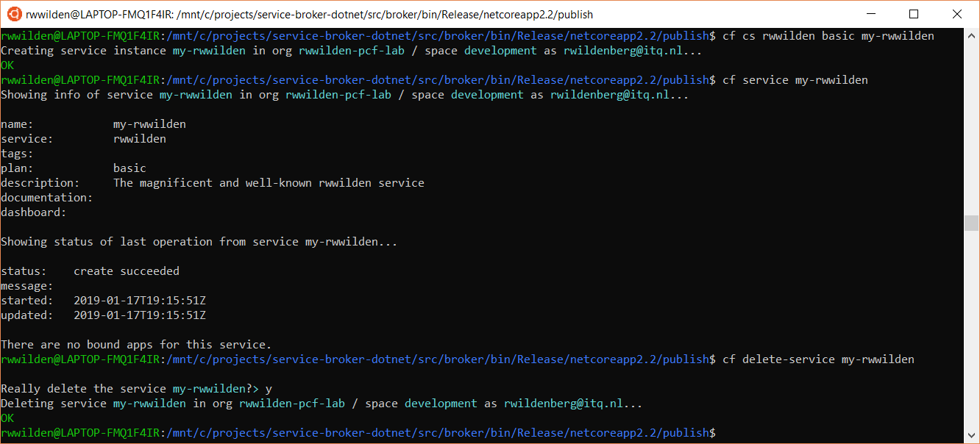Click the 'cf service my-rwwilden' command
This screenshot has height=444, width=980.
[795, 80]
